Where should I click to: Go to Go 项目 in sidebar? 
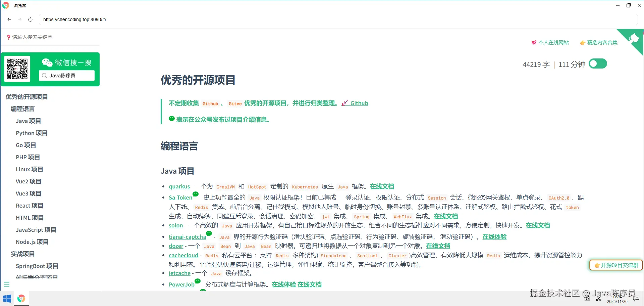pyautogui.click(x=26, y=145)
